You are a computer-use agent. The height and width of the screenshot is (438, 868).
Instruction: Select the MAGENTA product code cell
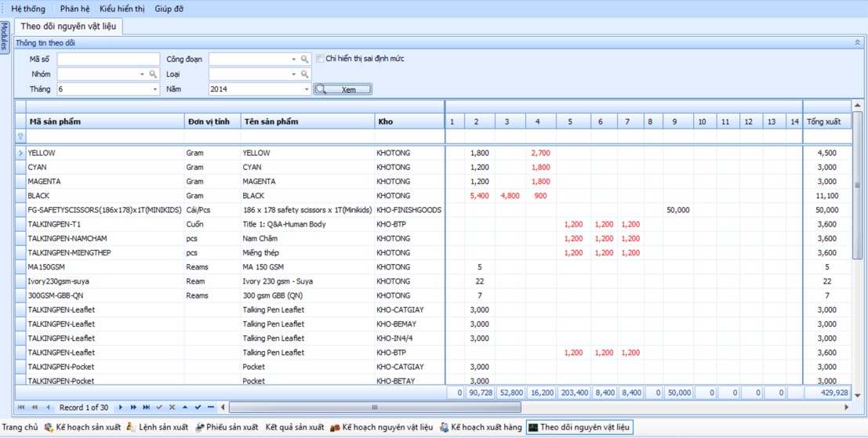pyautogui.click(x=105, y=182)
